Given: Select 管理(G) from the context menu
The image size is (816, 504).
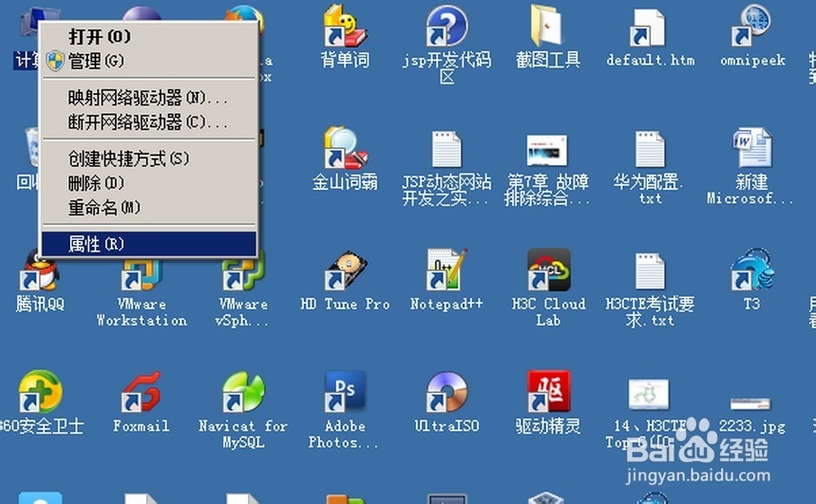Looking at the screenshot, I should 149,62.
